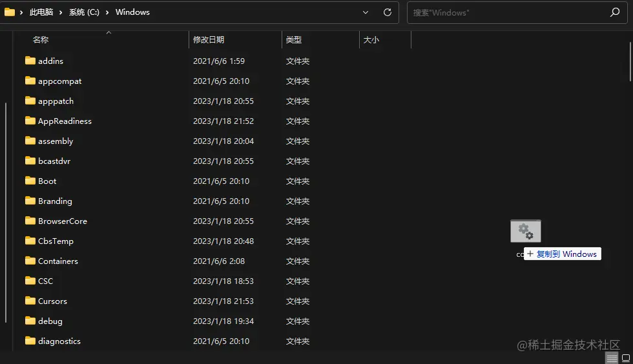Image resolution: width=633 pixels, height=364 pixels.
Task: Click the assembly folder name
Action: 56,141
